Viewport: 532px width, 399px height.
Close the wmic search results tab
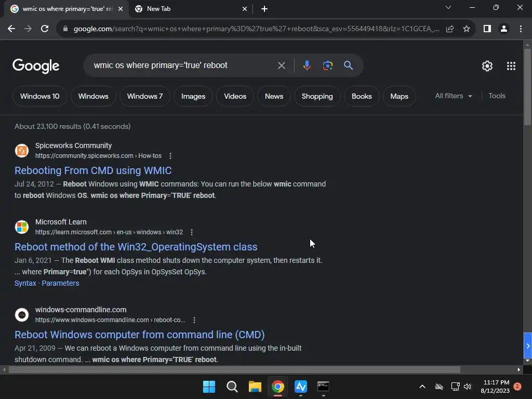121,9
